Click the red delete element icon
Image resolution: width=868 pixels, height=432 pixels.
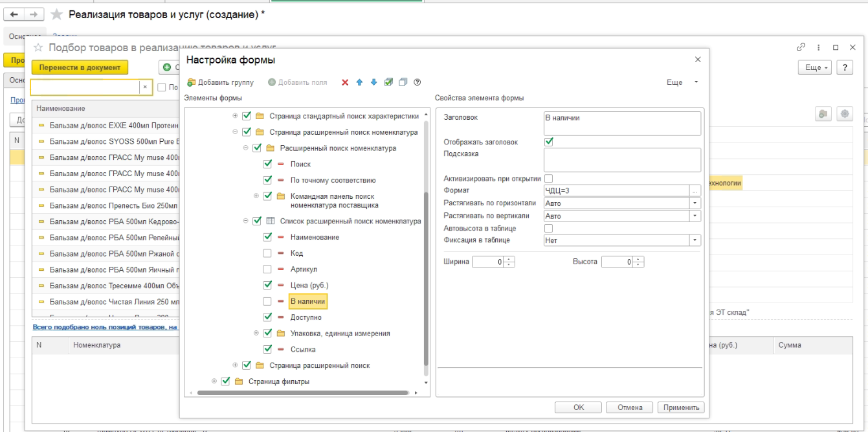[345, 82]
